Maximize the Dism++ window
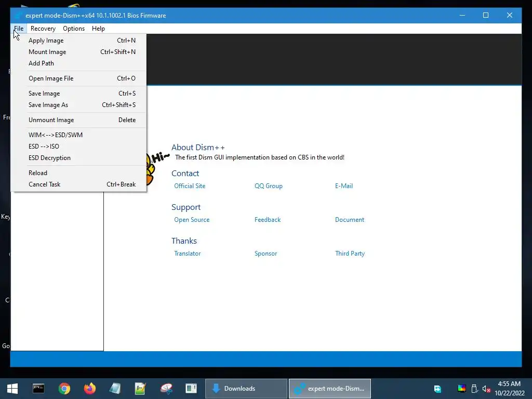The image size is (532, 399). (486, 15)
